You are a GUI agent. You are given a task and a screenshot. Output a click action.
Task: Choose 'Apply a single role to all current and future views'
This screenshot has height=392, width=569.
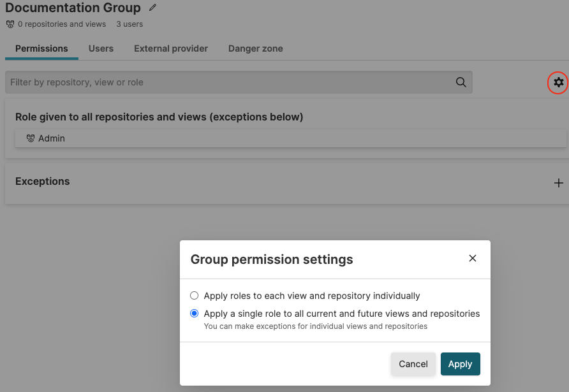[194, 313]
